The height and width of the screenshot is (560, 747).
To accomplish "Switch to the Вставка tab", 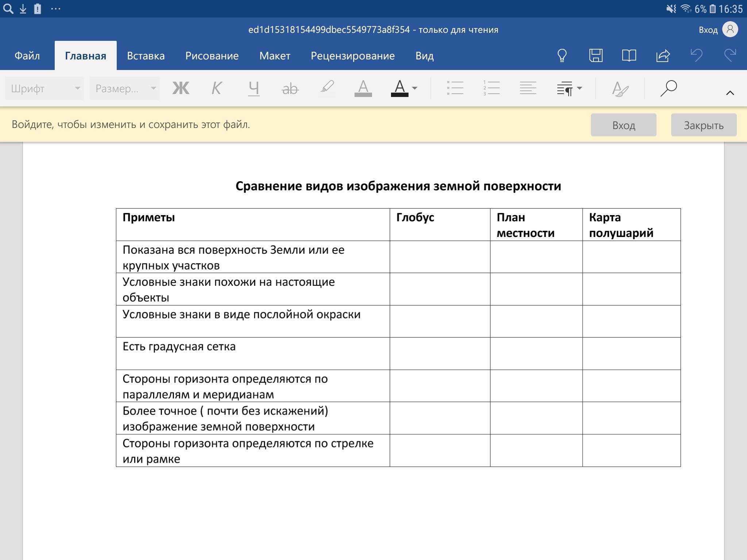I will click(146, 56).
